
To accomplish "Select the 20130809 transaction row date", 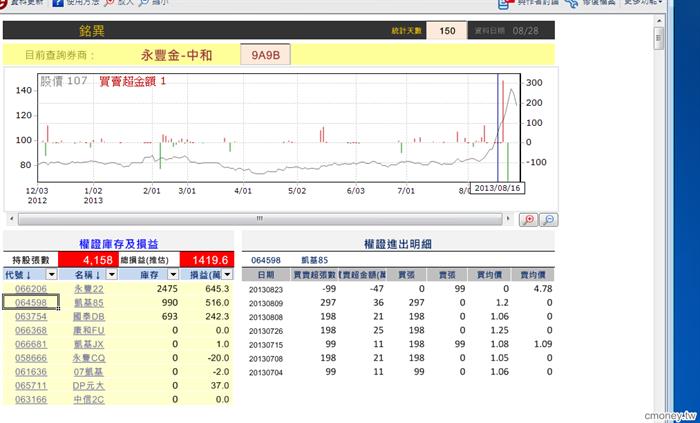I will tap(266, 303).
